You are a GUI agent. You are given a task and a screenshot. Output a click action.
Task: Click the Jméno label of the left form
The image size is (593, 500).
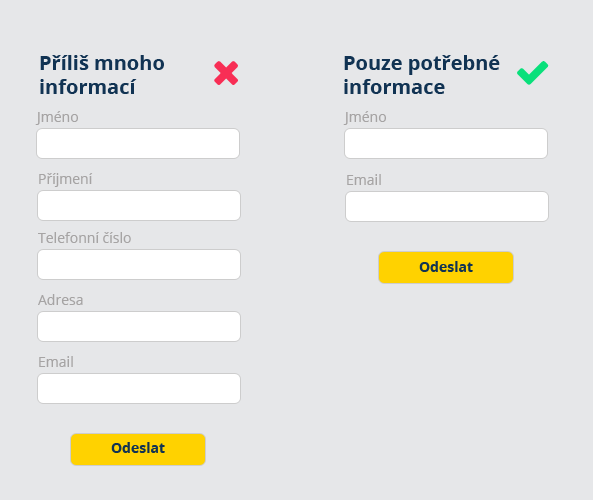[57, 117]
